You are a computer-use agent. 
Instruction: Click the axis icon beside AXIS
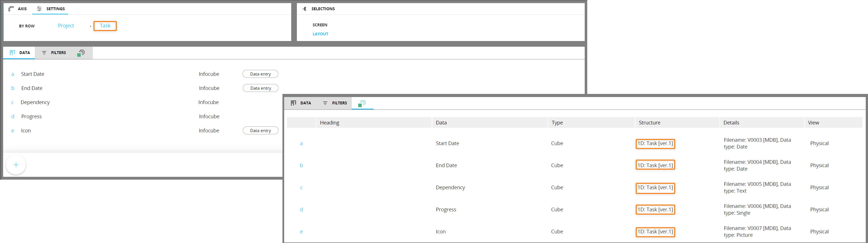tap(11, 9)
